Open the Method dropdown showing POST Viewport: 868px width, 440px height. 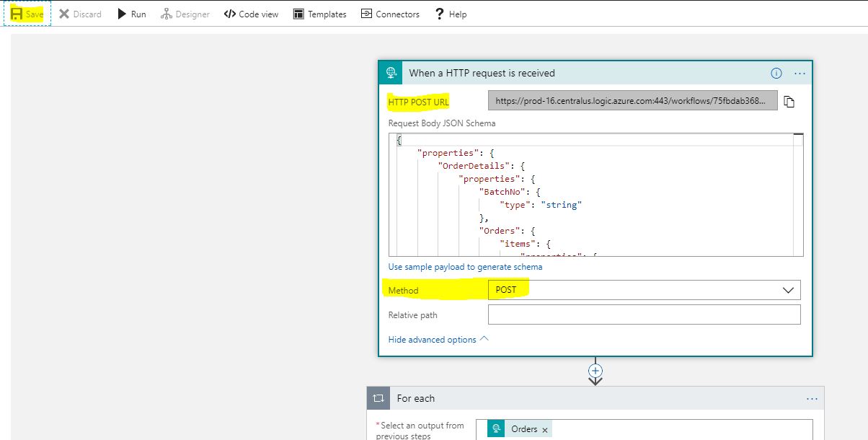(645, 290)
